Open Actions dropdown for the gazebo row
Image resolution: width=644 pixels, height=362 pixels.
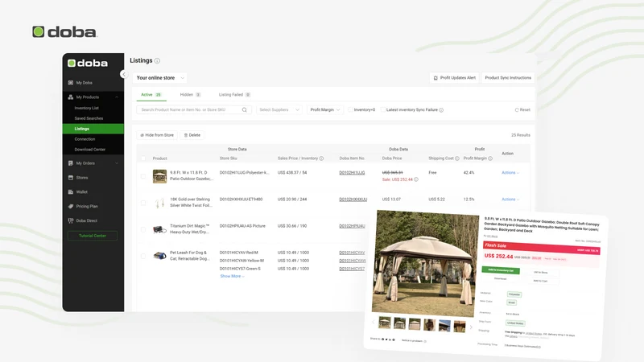pyautogui.click(x=510, y=173)
